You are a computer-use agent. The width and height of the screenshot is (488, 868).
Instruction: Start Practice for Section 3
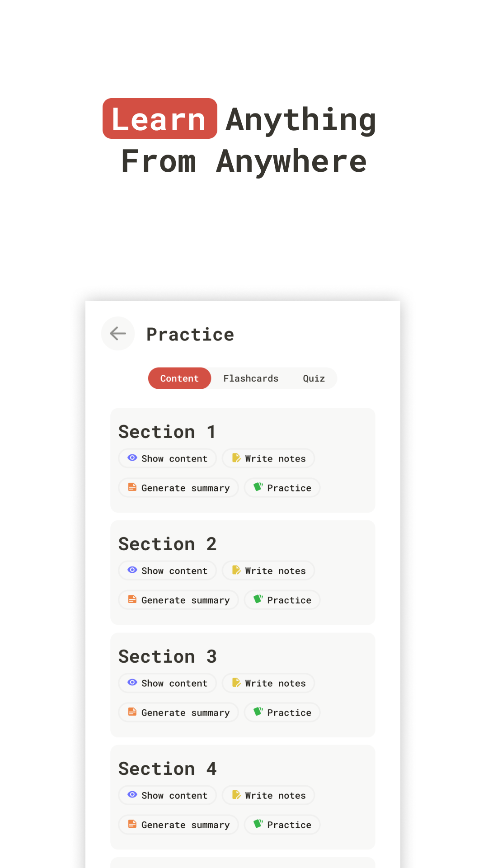click(282, 712)
